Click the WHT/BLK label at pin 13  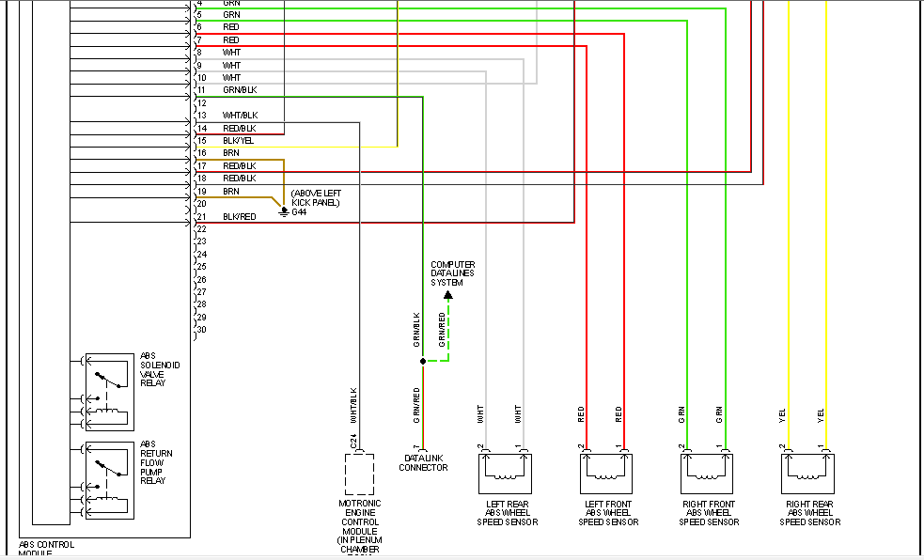click(239, 116)
